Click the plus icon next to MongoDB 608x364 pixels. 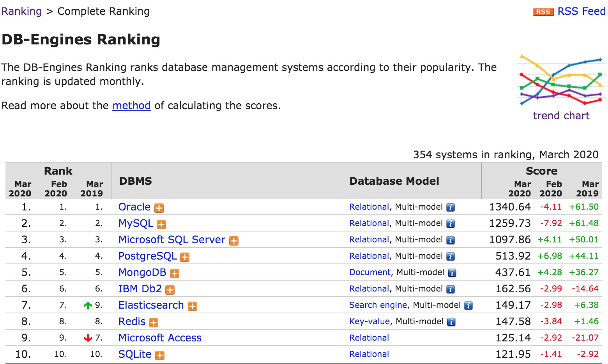(x=175, y=274)
